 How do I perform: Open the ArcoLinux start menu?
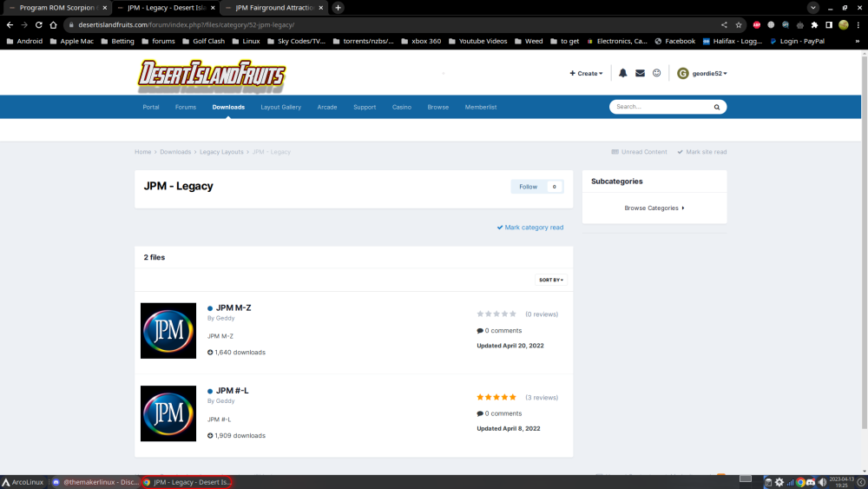tap(23, 482)
